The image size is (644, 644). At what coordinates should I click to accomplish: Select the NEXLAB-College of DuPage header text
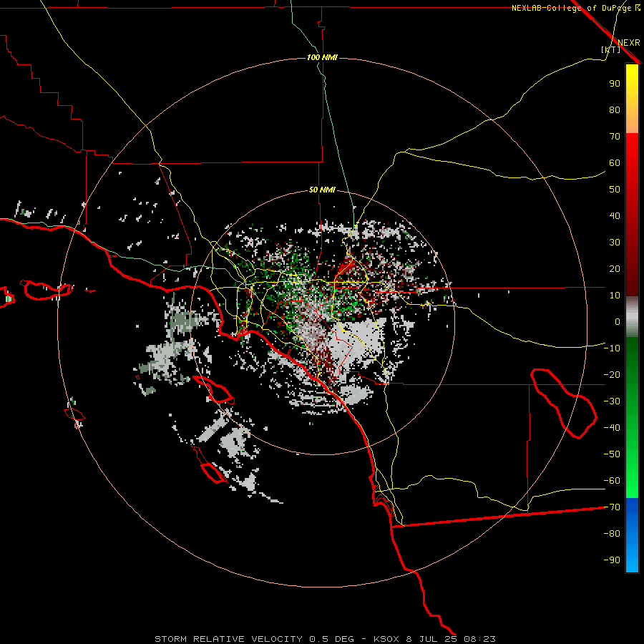click(571, 8)
